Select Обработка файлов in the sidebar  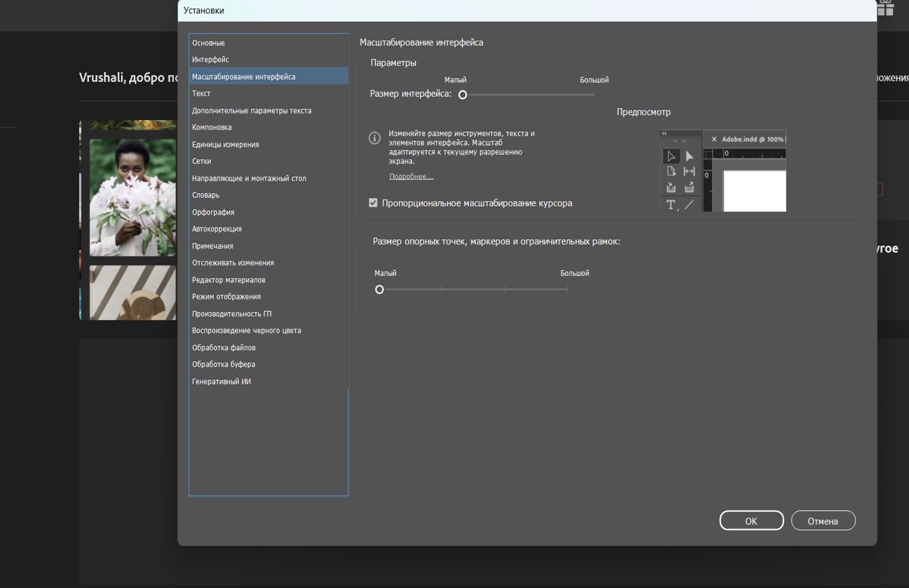(268, 347)
